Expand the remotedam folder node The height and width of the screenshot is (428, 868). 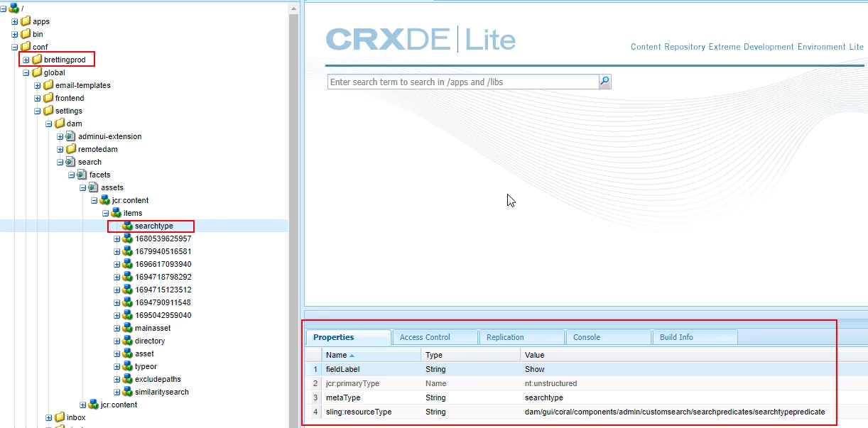click(60, 149)
